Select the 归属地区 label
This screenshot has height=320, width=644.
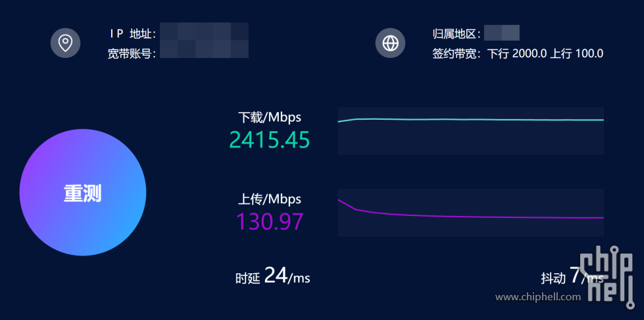(x=457, y=34)
